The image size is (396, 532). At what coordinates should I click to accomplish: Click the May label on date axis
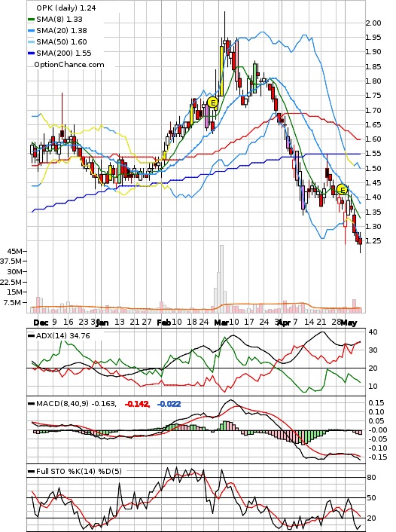click(349, 323)
